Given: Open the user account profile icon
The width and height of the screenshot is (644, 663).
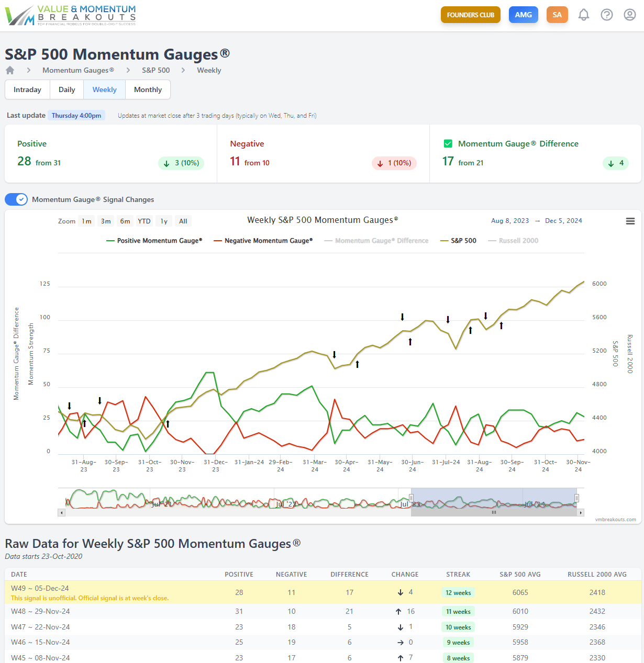Looking at the screenshot, I should click(630, 15).
